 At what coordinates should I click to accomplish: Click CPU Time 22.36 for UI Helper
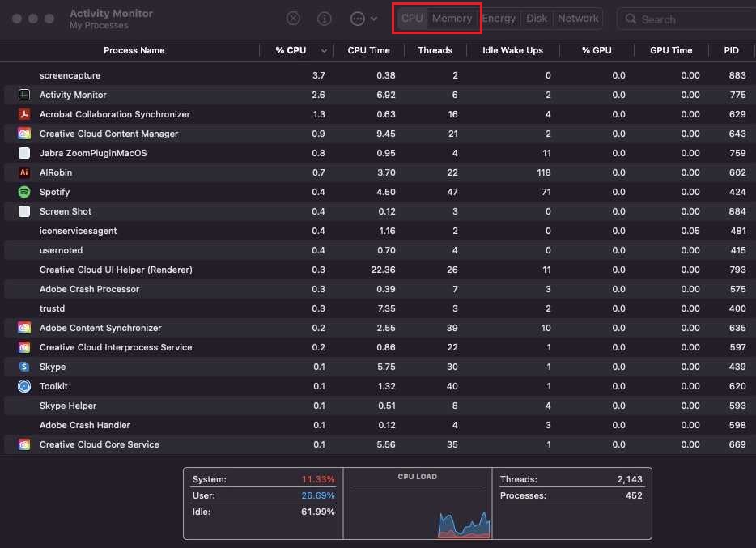(384, 270)
